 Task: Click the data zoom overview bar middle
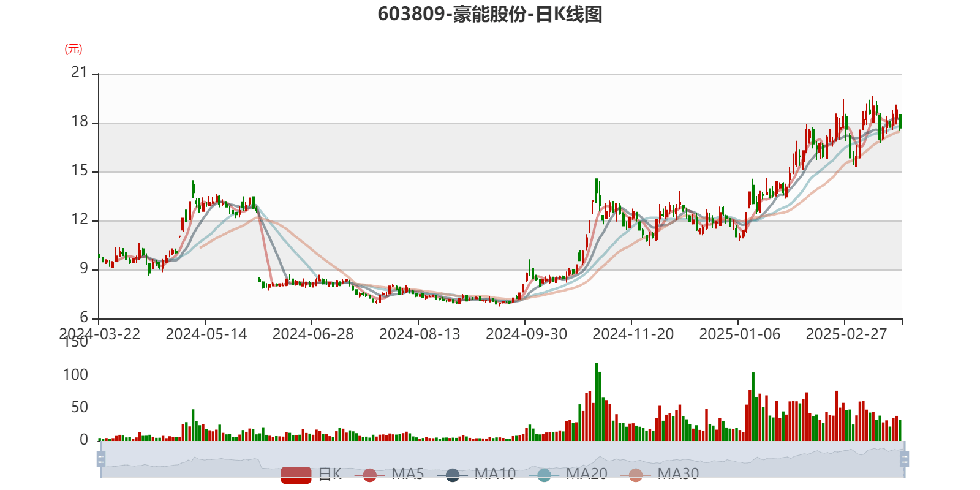(x=502, y=459)
